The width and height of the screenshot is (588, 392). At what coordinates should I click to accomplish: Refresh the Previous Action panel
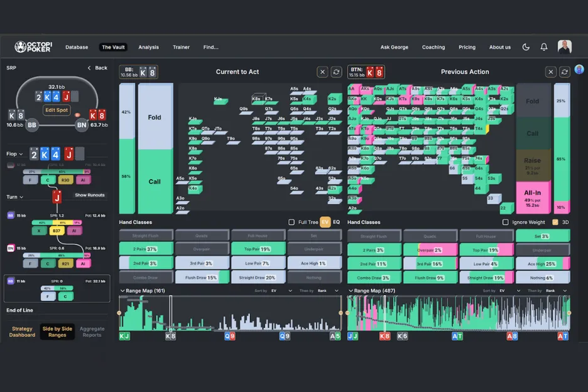coord(564,72)
